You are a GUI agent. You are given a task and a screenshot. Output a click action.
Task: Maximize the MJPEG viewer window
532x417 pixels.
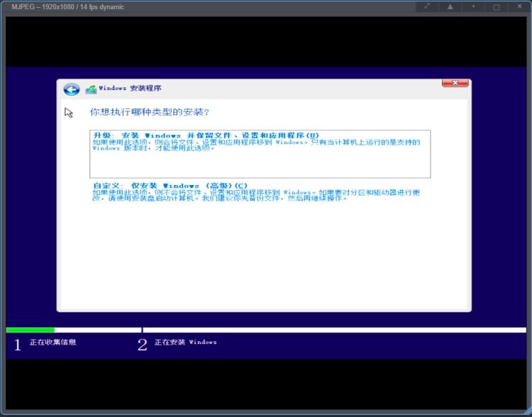(x=496, y=7)
